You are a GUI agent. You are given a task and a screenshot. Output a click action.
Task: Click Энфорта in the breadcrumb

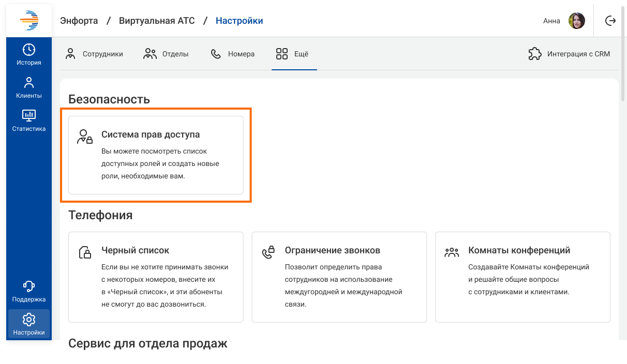[79, 21]
